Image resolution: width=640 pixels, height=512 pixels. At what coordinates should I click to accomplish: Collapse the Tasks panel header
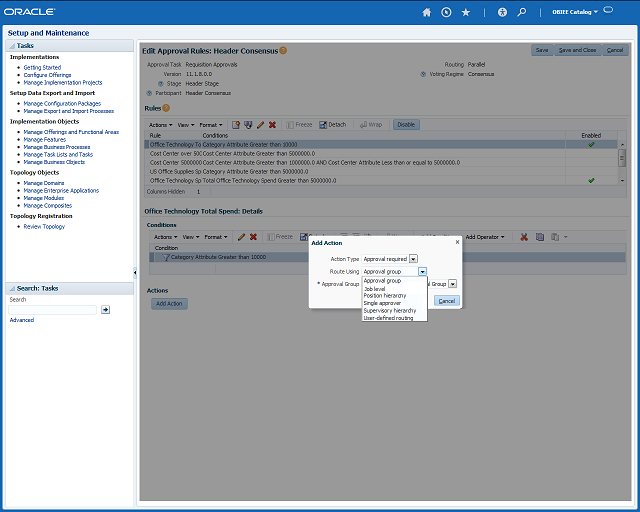point(12,46)
